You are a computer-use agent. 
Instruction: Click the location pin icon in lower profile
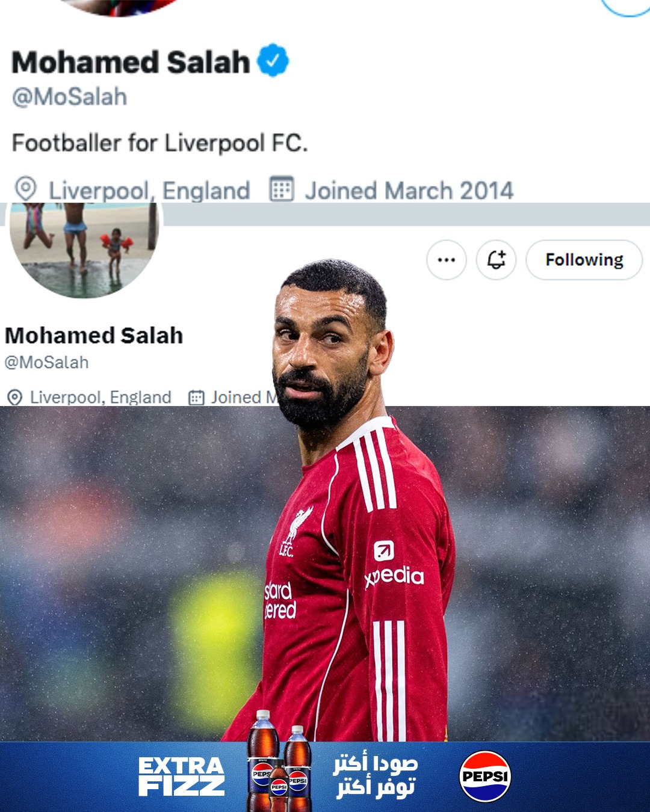coord(14,397)
